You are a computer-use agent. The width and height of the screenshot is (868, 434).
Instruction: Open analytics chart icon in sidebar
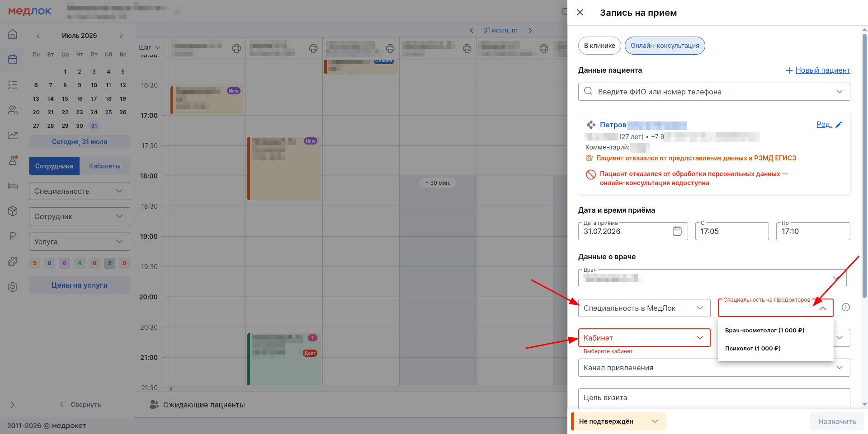click(13, 135)
